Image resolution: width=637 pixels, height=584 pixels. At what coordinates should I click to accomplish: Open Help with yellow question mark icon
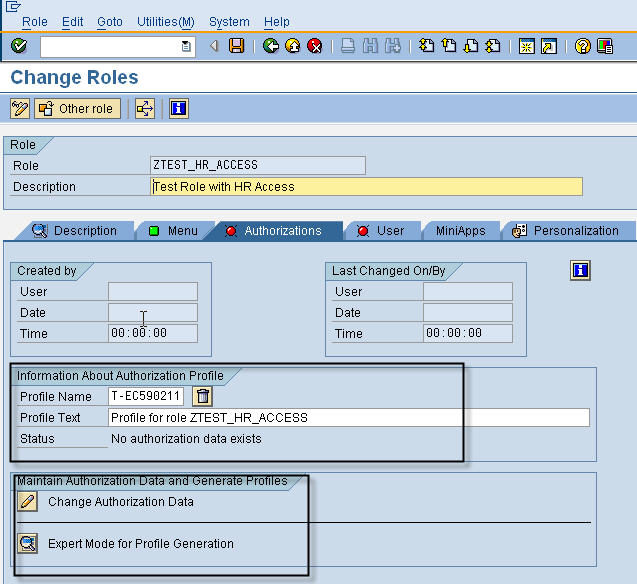[x=583, y=46]
